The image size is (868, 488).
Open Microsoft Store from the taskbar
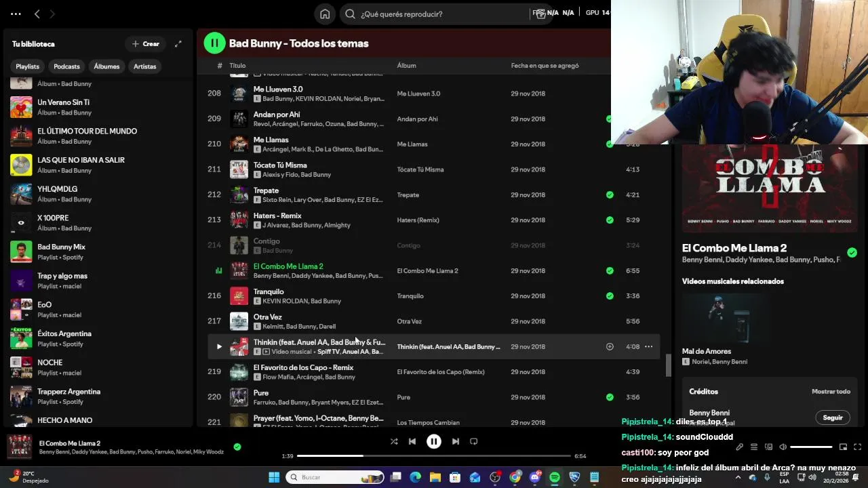[455, 477]
